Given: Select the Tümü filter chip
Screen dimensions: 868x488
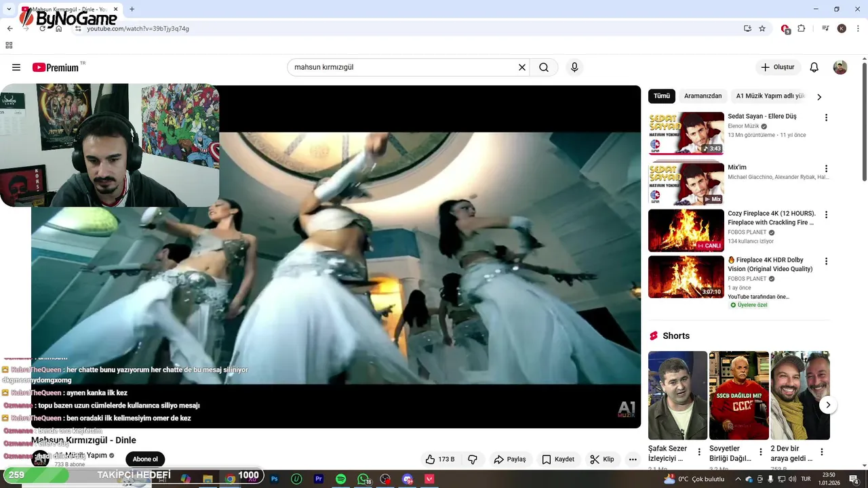Looking at the screenshot, I should (x=662, y=96).
